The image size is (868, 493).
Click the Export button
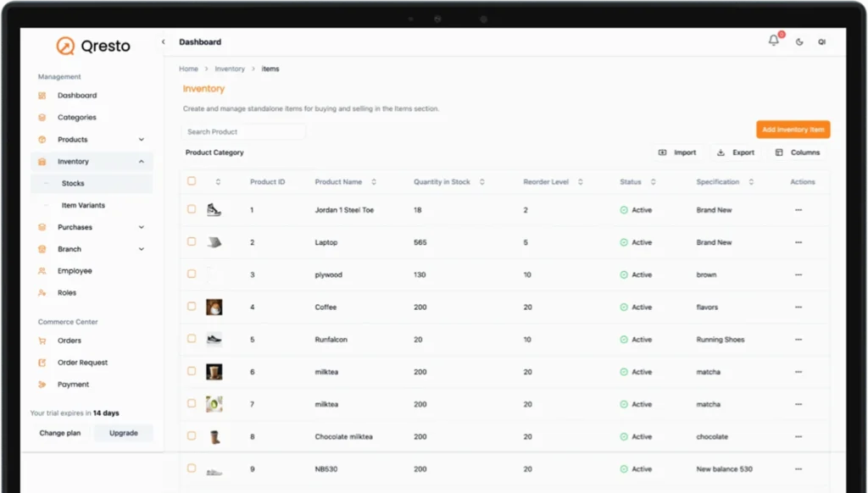click(x=735, y=152)
